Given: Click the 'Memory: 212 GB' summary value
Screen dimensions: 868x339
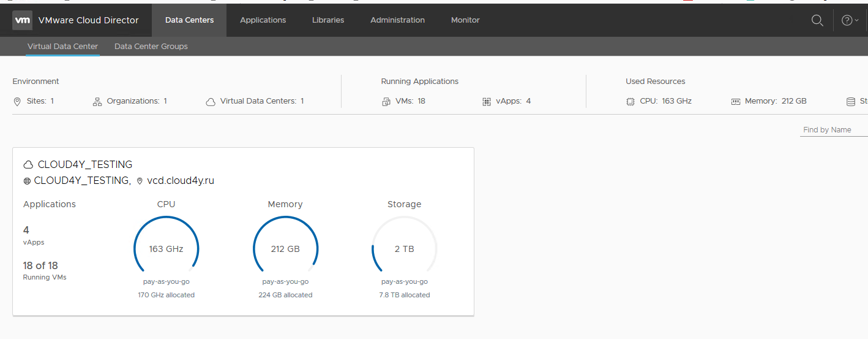Looking at the screenshot, I should point(776,101).
